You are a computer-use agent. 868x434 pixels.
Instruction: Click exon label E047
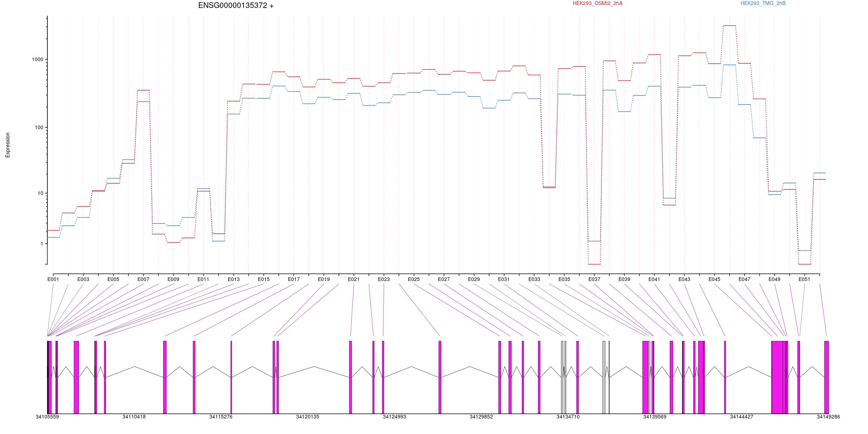coord(744,279)
